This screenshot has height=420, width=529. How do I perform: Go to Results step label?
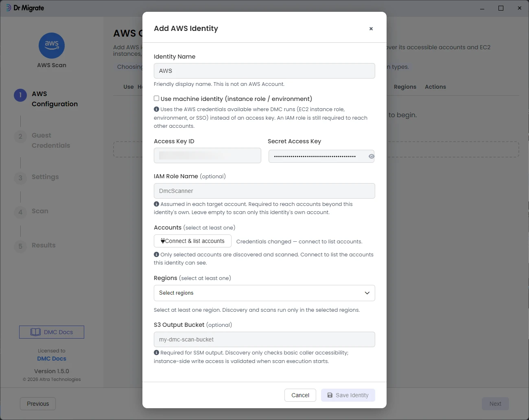click(x=44, y=245)
